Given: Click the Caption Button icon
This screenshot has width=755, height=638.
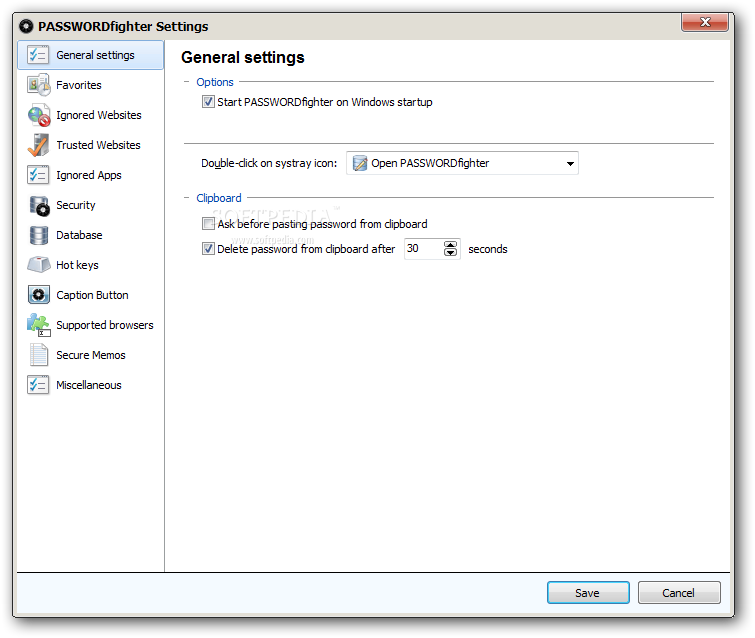Looking at the screenshot, I should click(39, 295).
